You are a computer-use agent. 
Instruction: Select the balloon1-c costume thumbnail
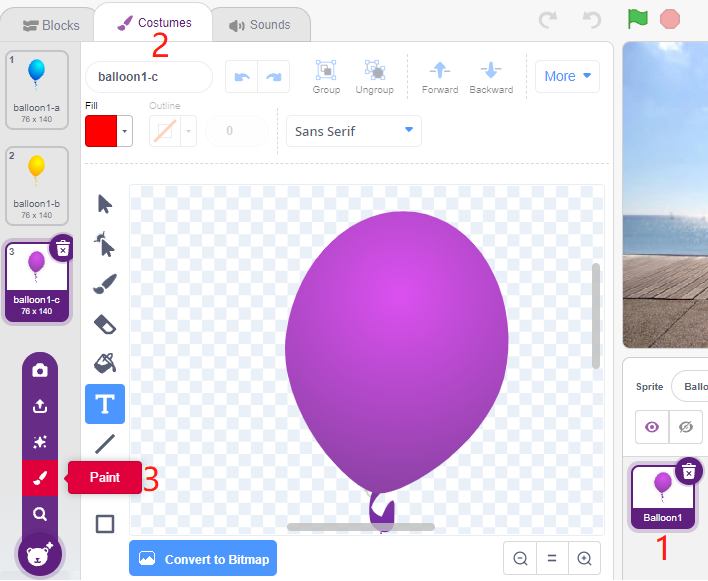click(x=37, y=282)
